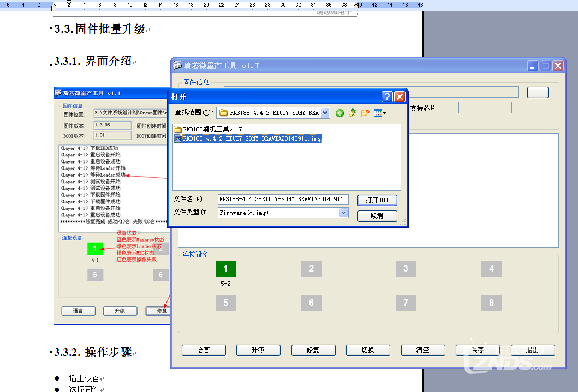Image resolution: width=578 pixels, height=392 pixels.
Task: Select the RK3188 SONY BRAVIA .img file
Action: pos(251,138)
